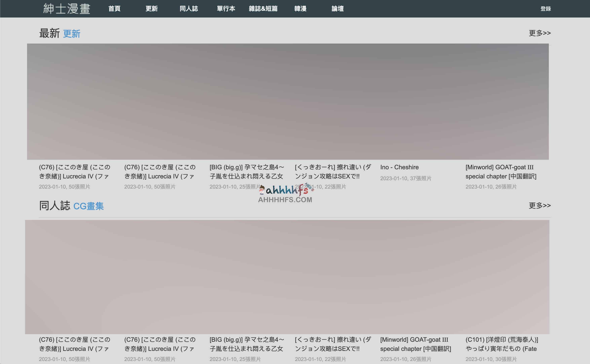Open the (C101) 洋燈印 entry title

tap(501, 344)
